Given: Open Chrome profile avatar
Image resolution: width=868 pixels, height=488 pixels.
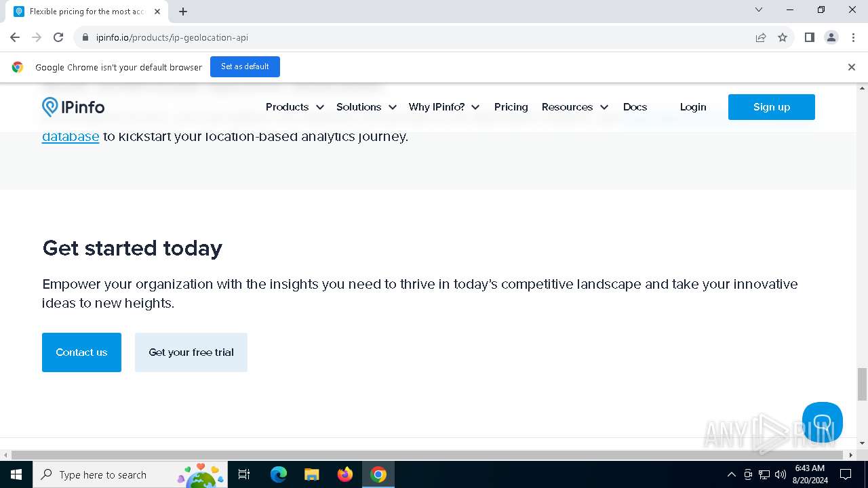Looking at the screenshot, I should click(x=831, y=37).
